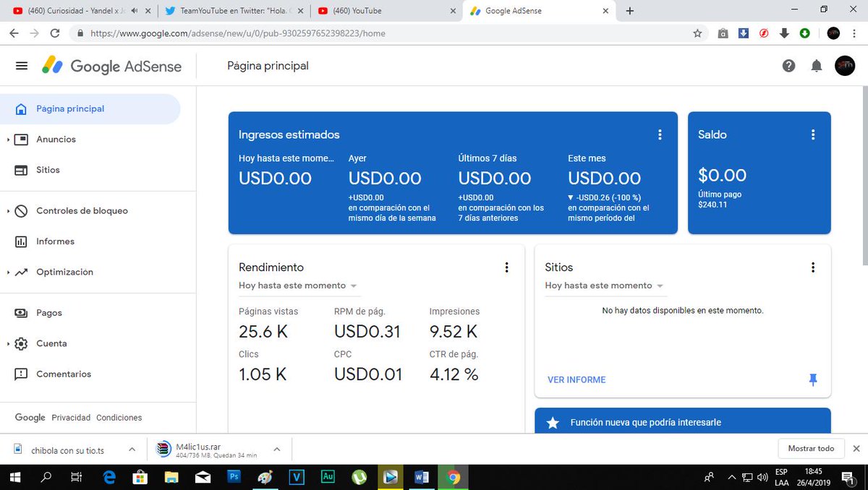Viewport: 868px width, 490px height.
Task: View site info via the padlock icon
Action: coord(79,33)
